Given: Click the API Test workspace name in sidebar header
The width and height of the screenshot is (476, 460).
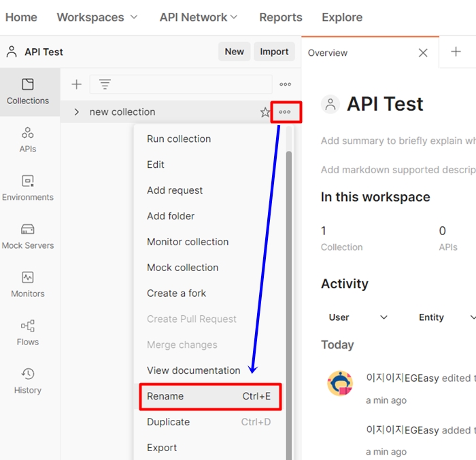Looking at the screenshot, I should tap(44, 52).
